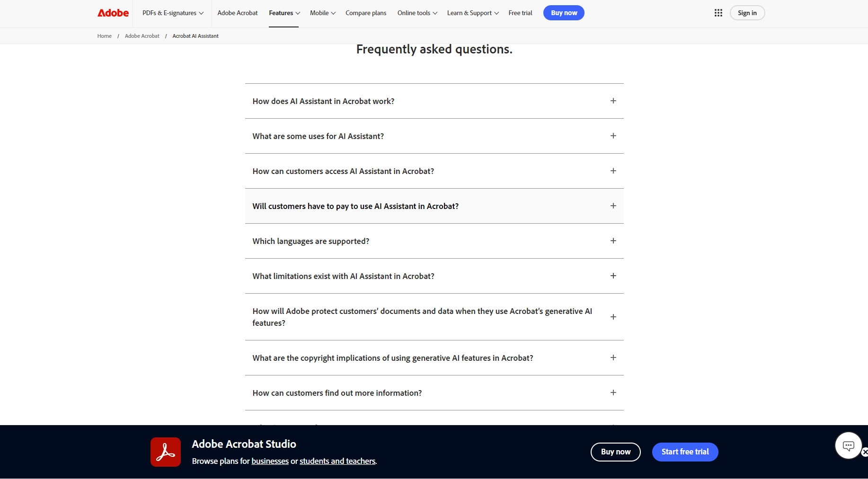Dismiss the chat bubble with X icon
The width and height of the screenshot is (868, 479).
tap(865, 452)
